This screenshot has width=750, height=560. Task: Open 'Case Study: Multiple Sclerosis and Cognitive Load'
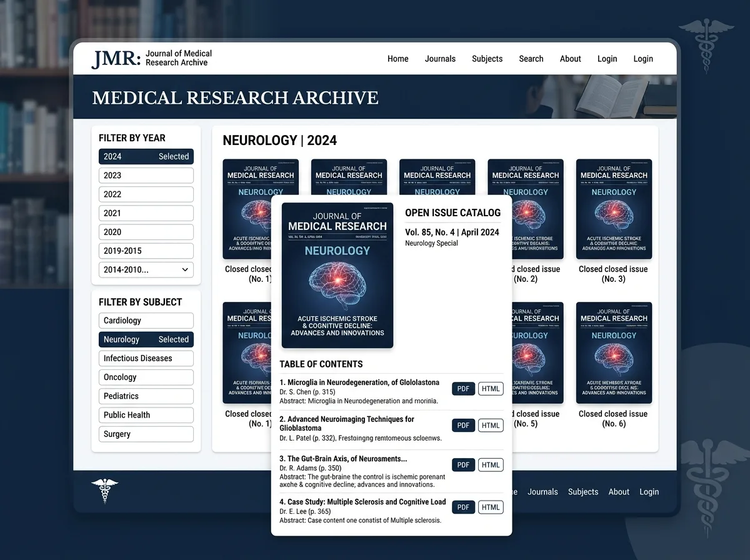pos(362,502)
